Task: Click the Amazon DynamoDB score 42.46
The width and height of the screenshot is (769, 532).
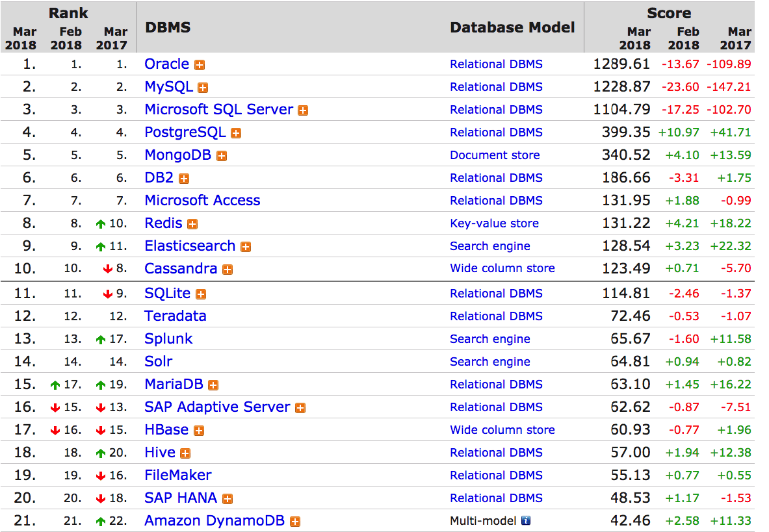Action: pyautogui.click(x=630, y=521)
